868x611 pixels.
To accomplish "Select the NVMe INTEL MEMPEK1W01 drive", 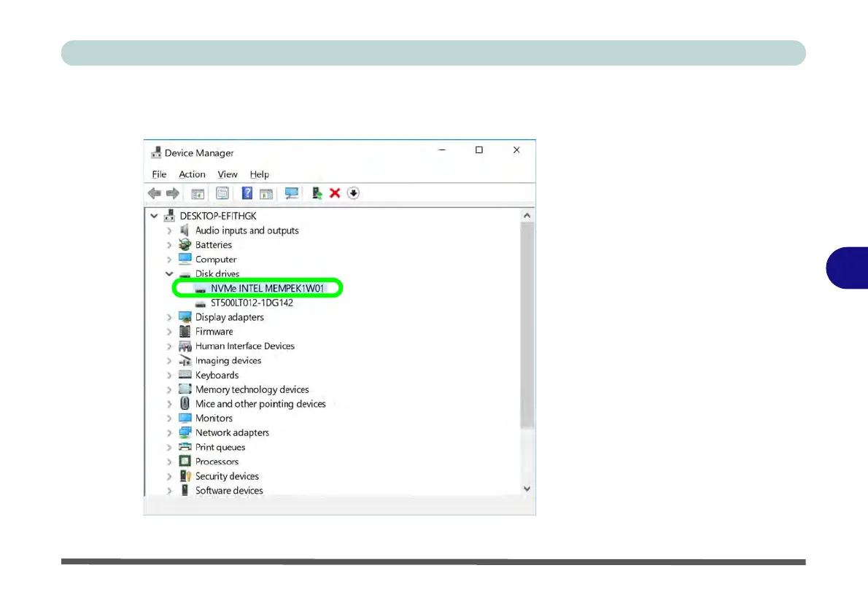I will click(268, 288).
